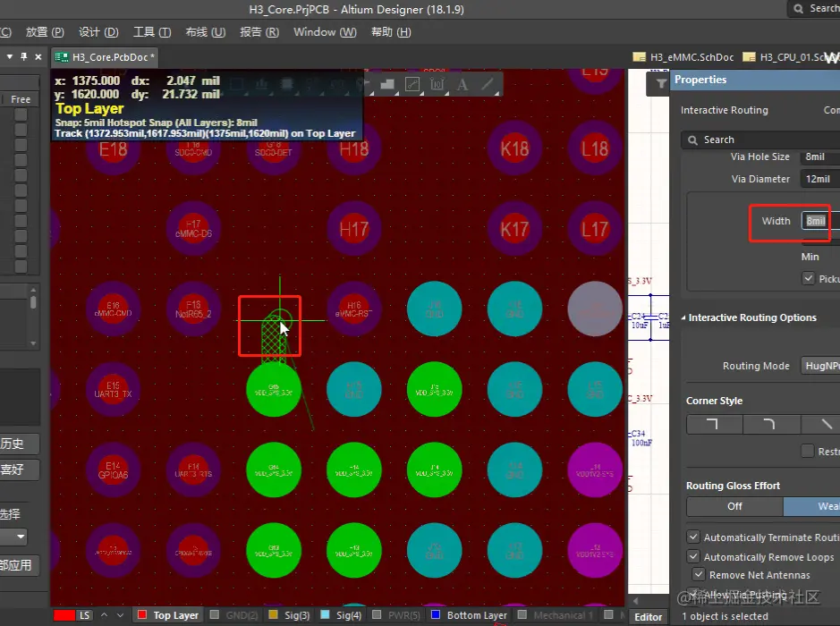
Task: Uncheck Automatically Remove Loops
Action: (x=693, y=556)
